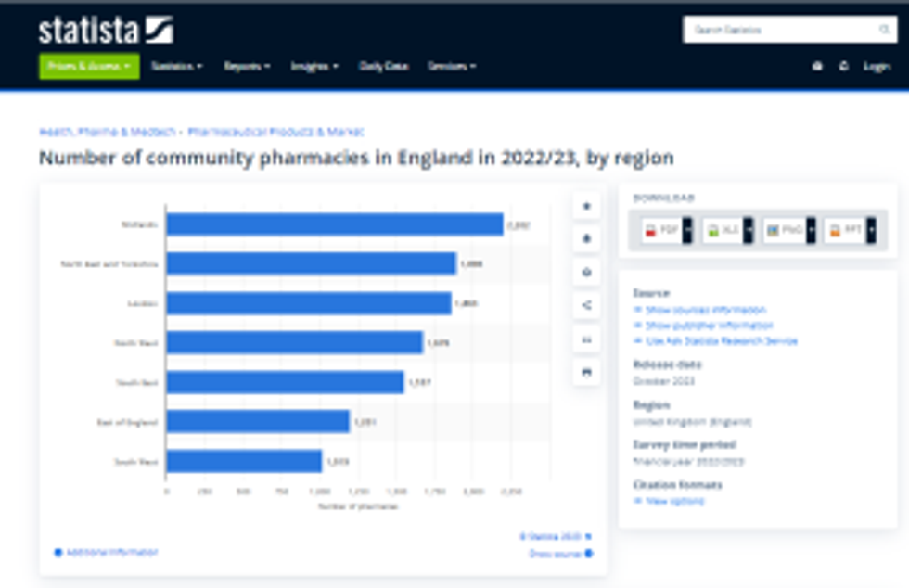Open chart settings gear icon
The image size is (909, 588).
pyautogui.click(x=585, y=273)
